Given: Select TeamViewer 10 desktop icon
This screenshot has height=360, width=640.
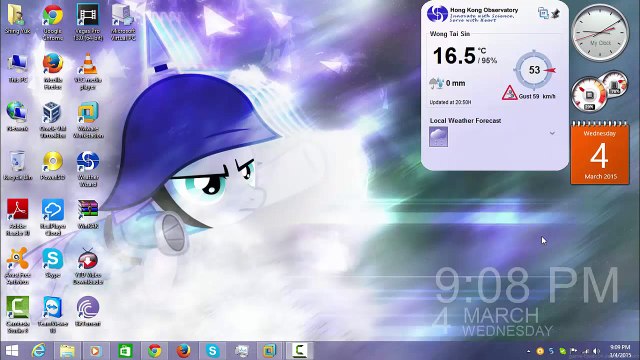Looking at the screenshot, I should (x=53, y=315).
